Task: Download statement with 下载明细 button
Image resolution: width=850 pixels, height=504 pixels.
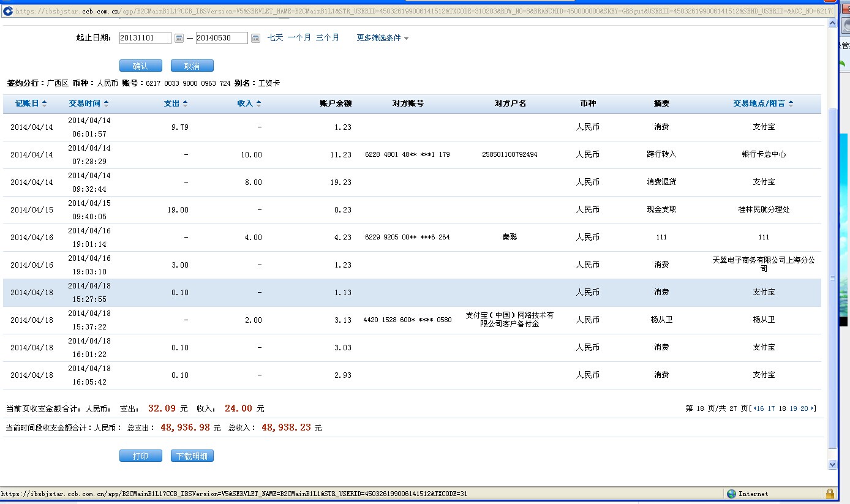Action: point(192,456)
